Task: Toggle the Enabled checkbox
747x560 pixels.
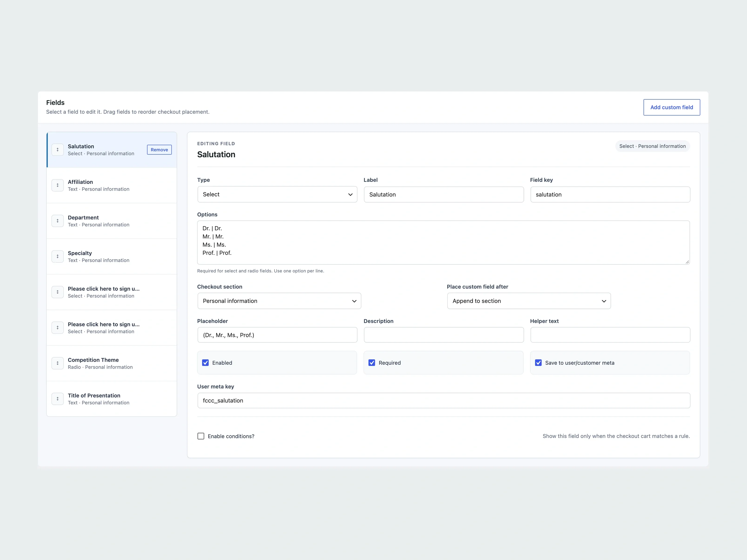Action: click(x=205, y=363)
